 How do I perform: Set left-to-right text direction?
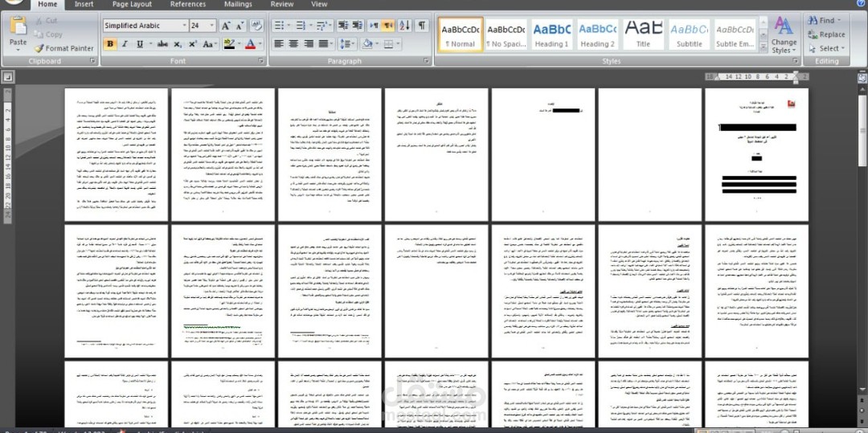click(374, 26)
